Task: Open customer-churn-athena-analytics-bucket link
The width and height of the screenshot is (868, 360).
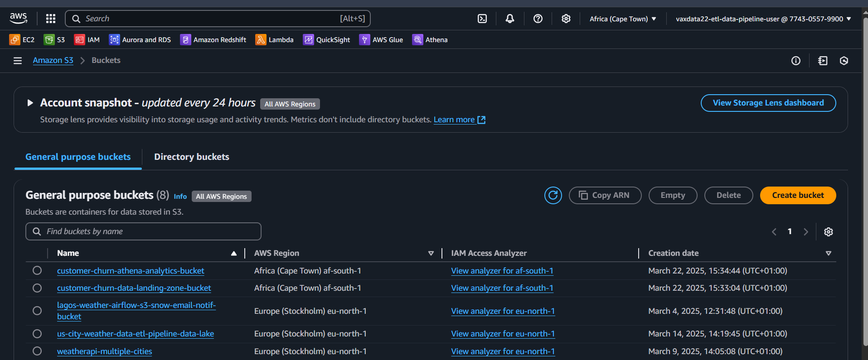Action: tap(131, 271)
